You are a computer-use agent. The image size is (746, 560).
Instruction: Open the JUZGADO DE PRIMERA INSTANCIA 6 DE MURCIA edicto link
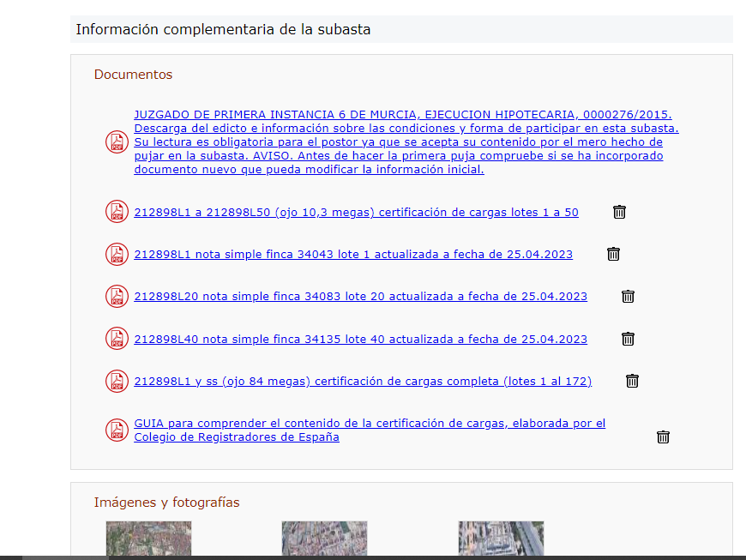coord(406,142)
